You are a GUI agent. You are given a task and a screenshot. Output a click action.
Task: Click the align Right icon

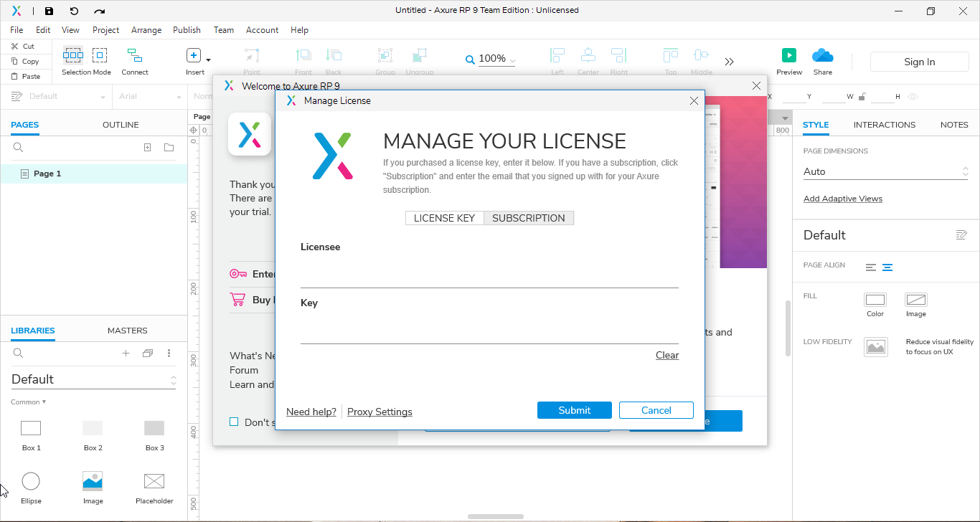619,55
